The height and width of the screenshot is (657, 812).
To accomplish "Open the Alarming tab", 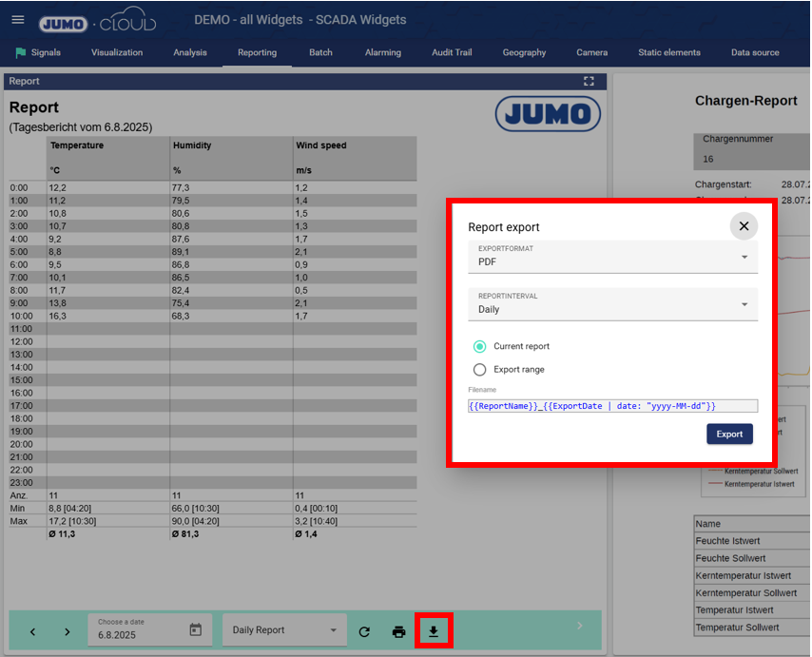I will click(382, 53).
